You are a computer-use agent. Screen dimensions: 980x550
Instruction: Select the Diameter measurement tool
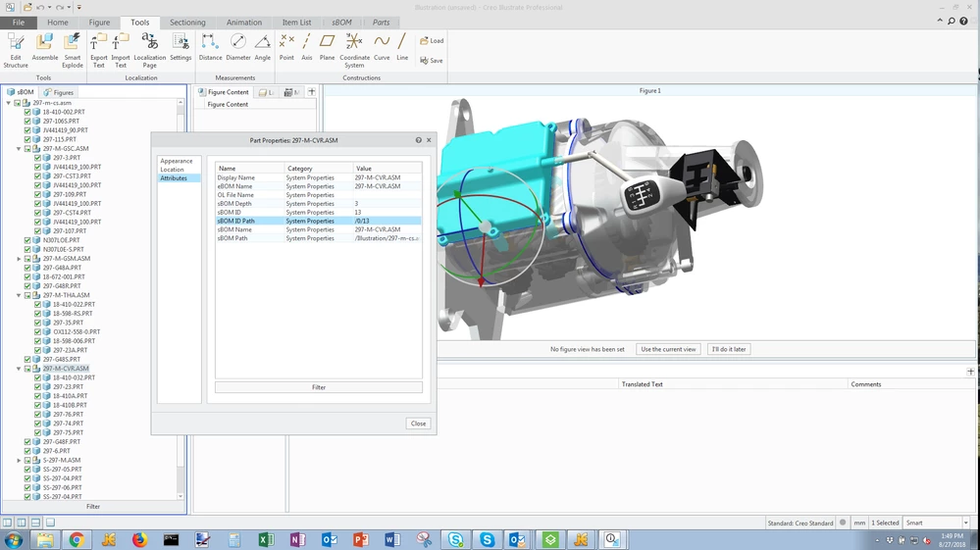click(238, 47)
